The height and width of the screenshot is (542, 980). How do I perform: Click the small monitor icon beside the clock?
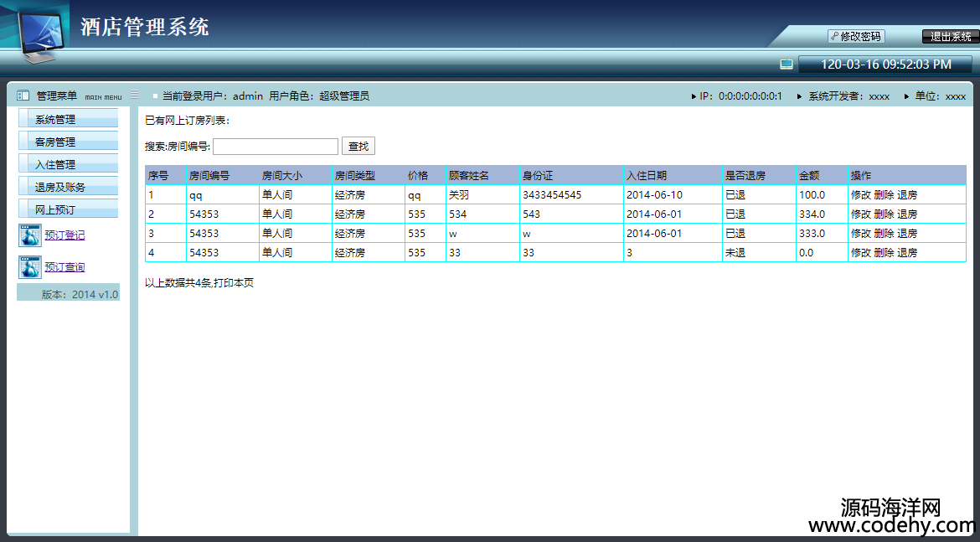click(x=786, y=65)
